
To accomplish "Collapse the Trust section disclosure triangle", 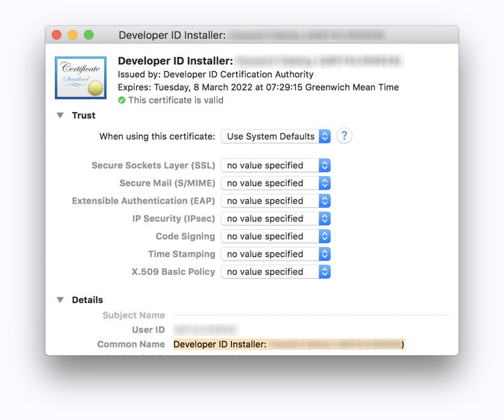I will tap(60, 115).
